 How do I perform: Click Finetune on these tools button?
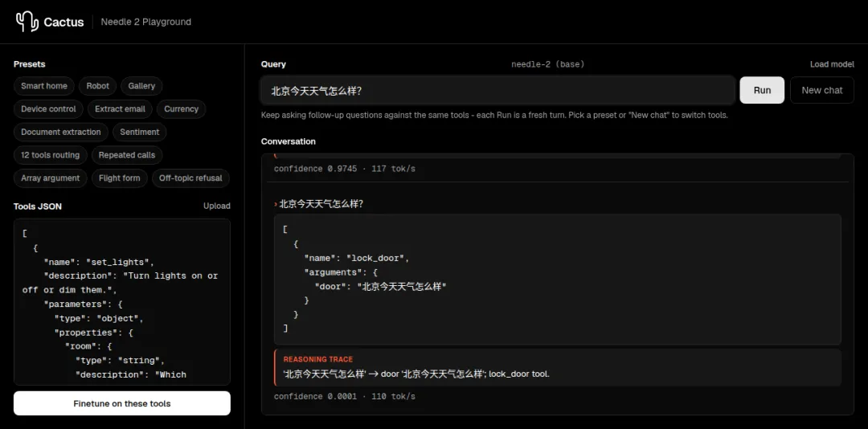coord(122,403)
